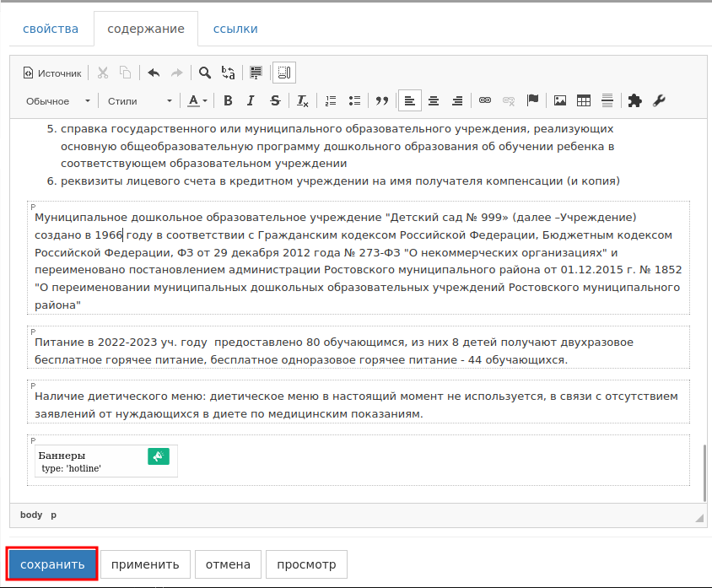The width and height of the screenshot is (712, 588).
Task: Click list item 6 'реквизиты лицевого счета'
Action: [340, 181]
